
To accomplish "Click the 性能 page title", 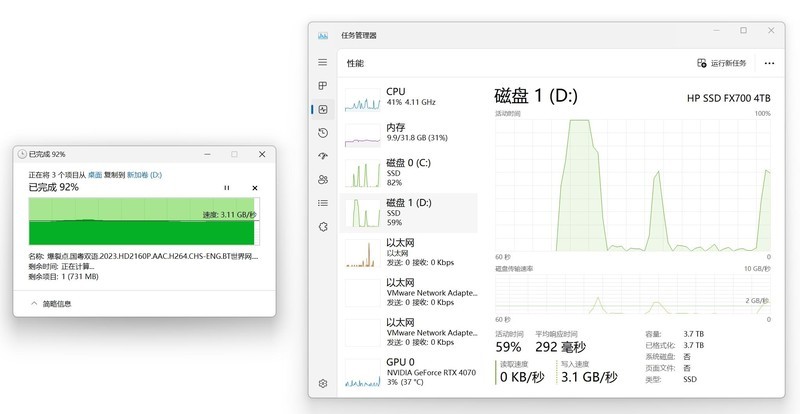I will click(x=355, y=63).
